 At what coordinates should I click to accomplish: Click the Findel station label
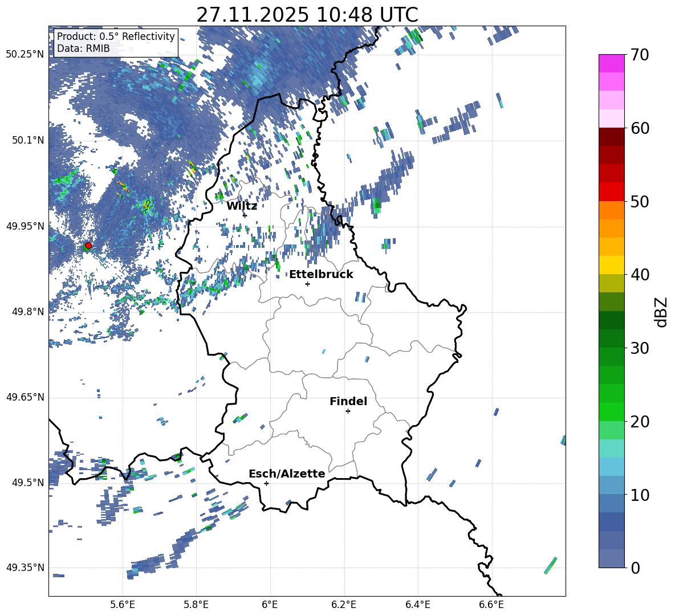point(348,401)
